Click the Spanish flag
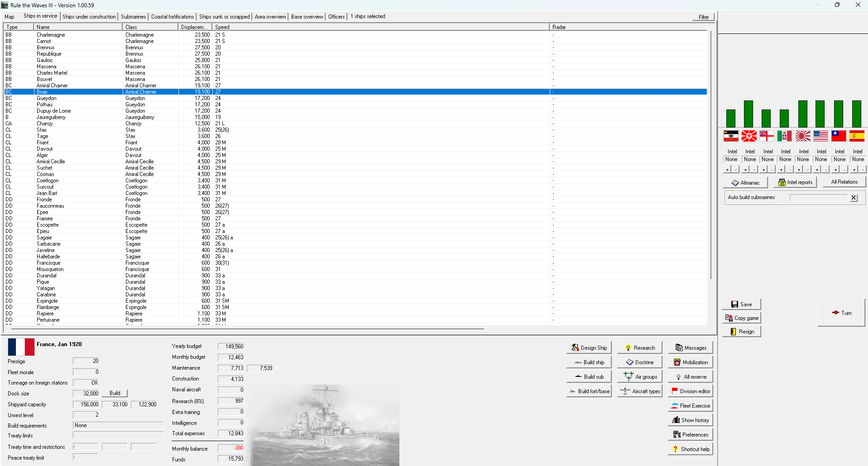This screenshot has width=868, height=466. pyautogui.click(x=857, y=136)
